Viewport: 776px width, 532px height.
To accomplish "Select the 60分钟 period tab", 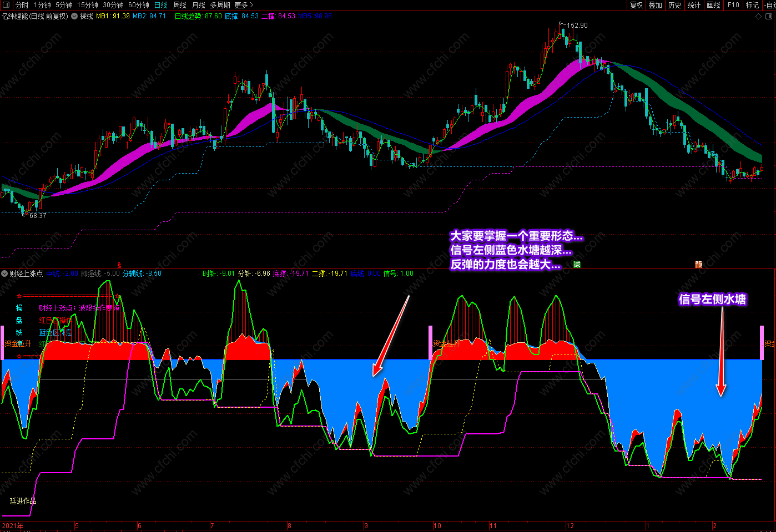I will click(139, 5).
